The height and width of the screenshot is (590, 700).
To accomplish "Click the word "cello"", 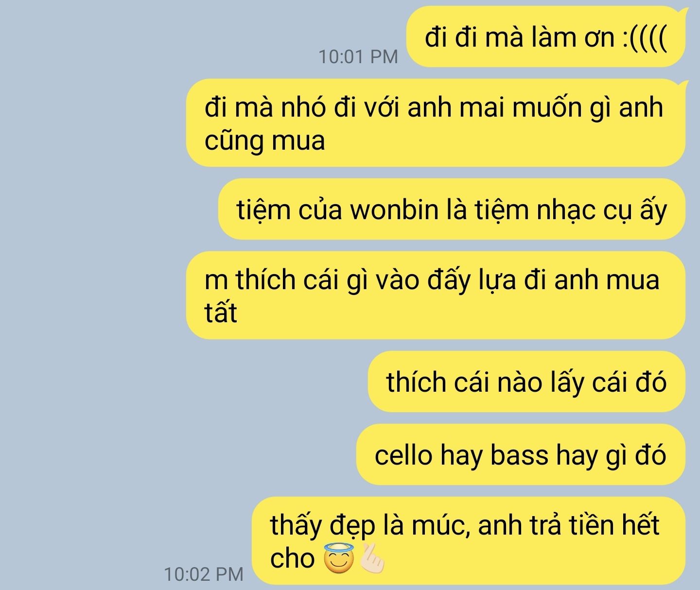I will 403,455.
